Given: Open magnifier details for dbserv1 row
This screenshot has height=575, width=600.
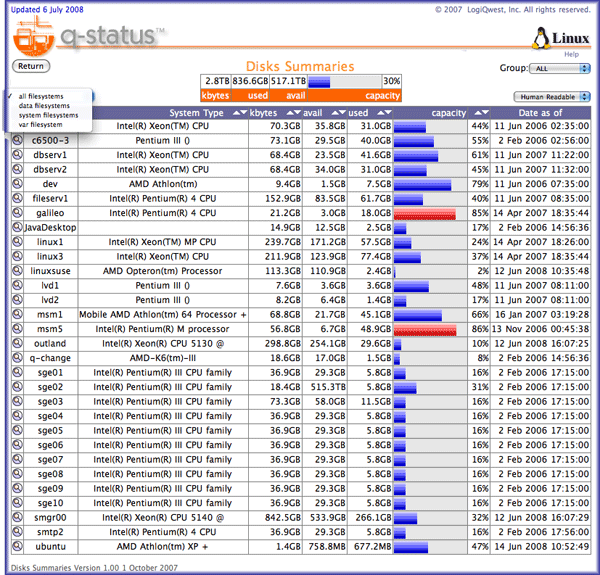Looking at the screenshot, I should pos(17,155).
